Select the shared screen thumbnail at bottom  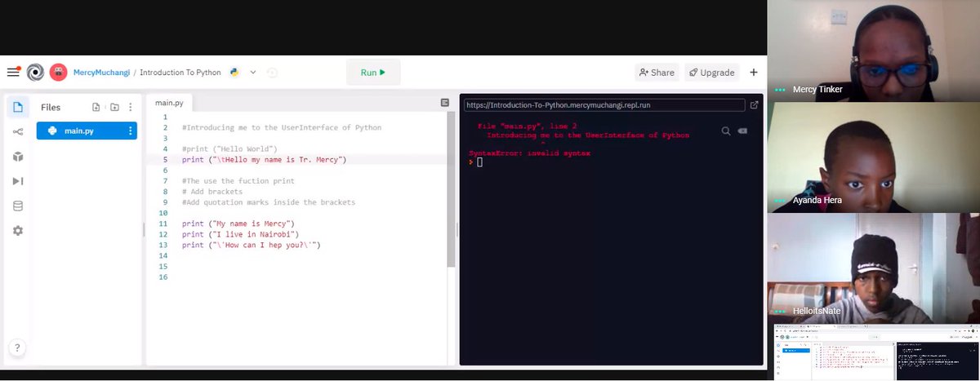coord(875,352)
